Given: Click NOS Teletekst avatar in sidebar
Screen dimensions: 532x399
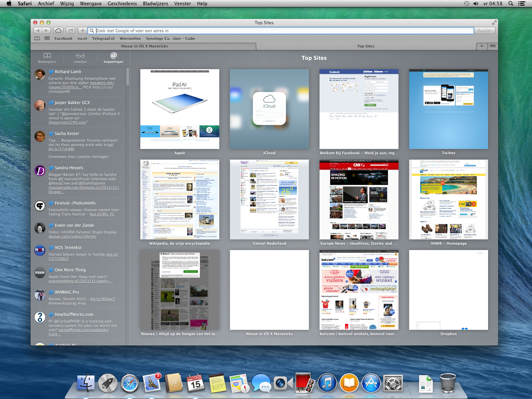Looking at the screenshot, I should click(40, 250).
